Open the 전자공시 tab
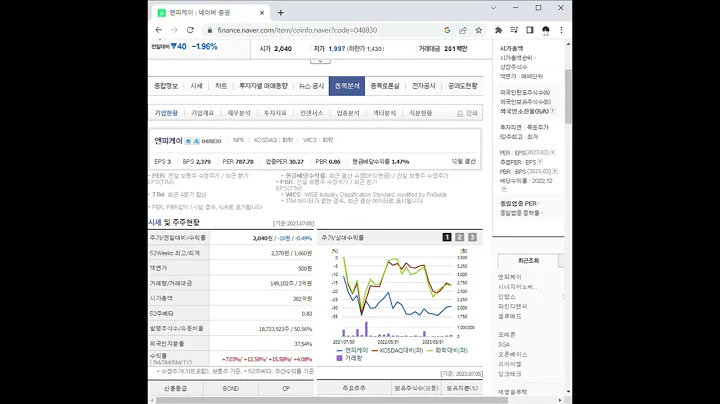 (423, 86)
